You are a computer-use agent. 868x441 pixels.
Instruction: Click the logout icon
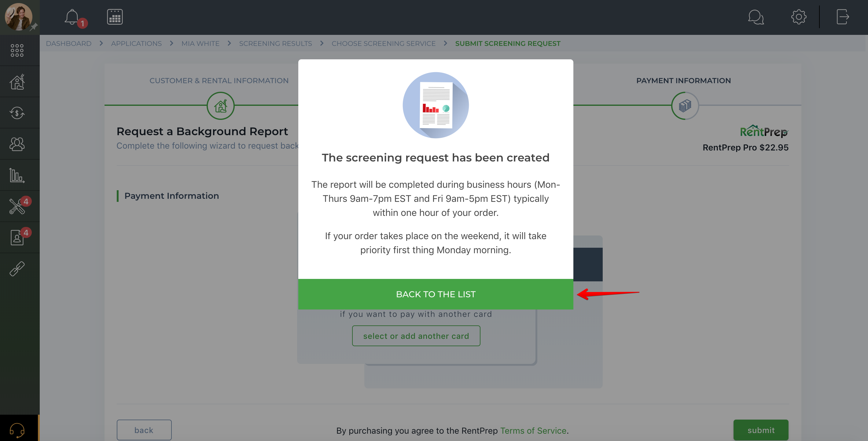pyautogui.click(x=842, y=17)
